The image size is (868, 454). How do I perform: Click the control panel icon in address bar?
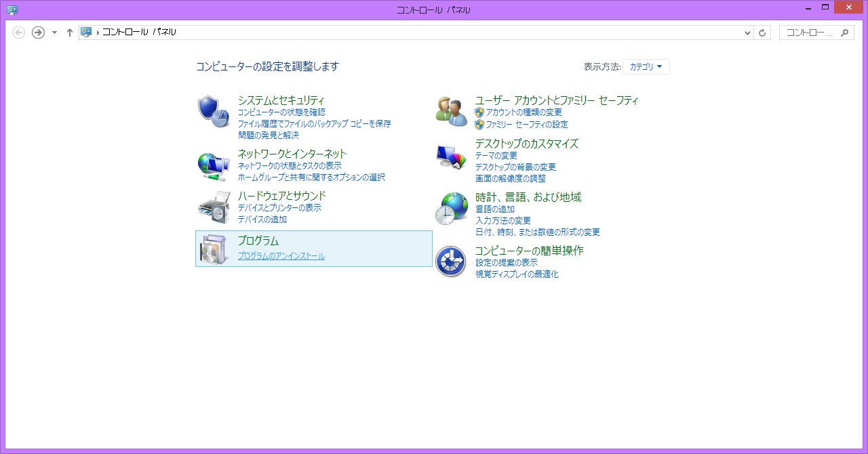(86, 32)
